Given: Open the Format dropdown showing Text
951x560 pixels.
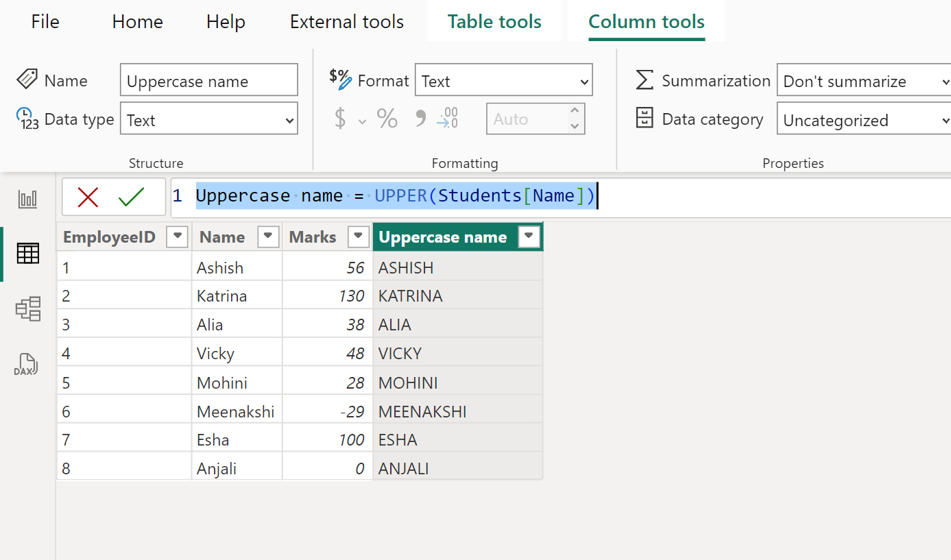Looking at the screenshot, I should [x=504, y=80].
